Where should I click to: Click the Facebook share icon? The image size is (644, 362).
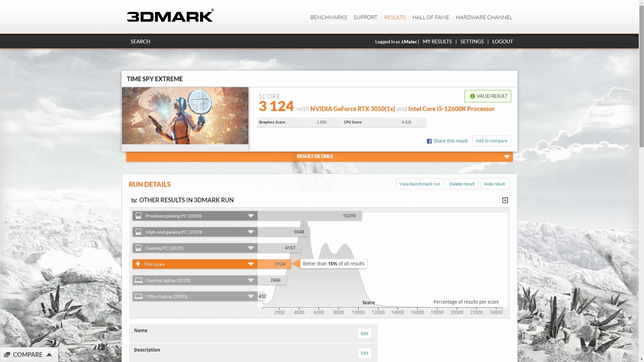(429, 141)
